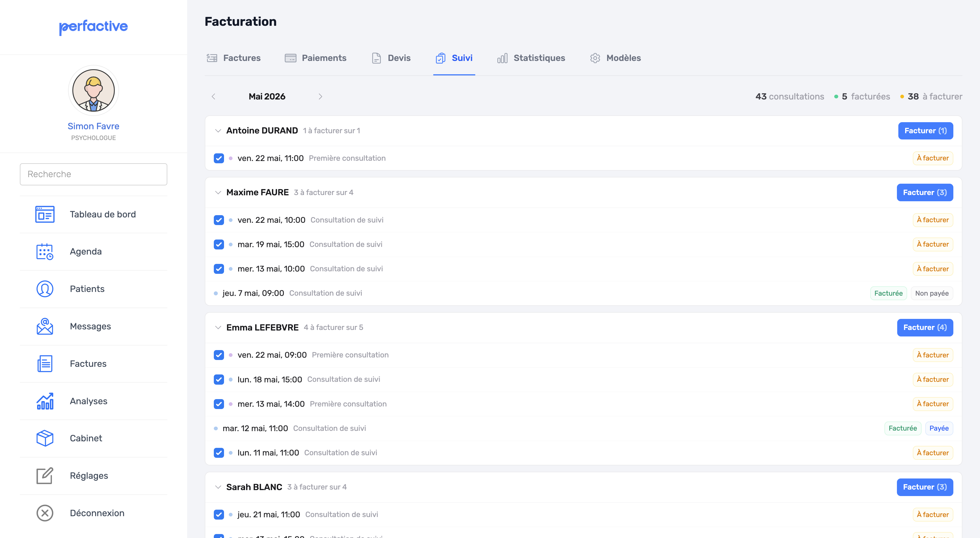Collapse the Antoine DURAND group
This screenshot has height=538, width=980.
(x=218, y=131)
